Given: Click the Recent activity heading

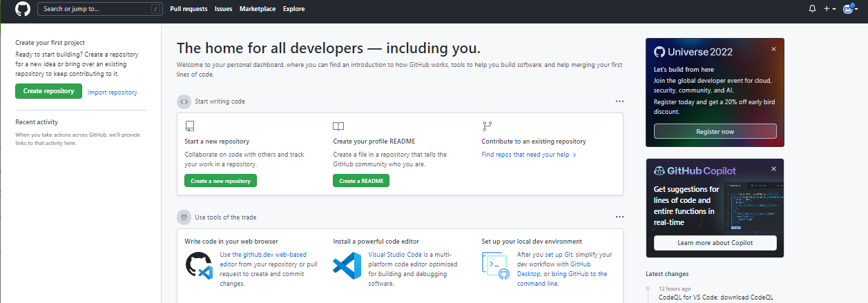Looking at the screenshot, I should pos(37,122).
